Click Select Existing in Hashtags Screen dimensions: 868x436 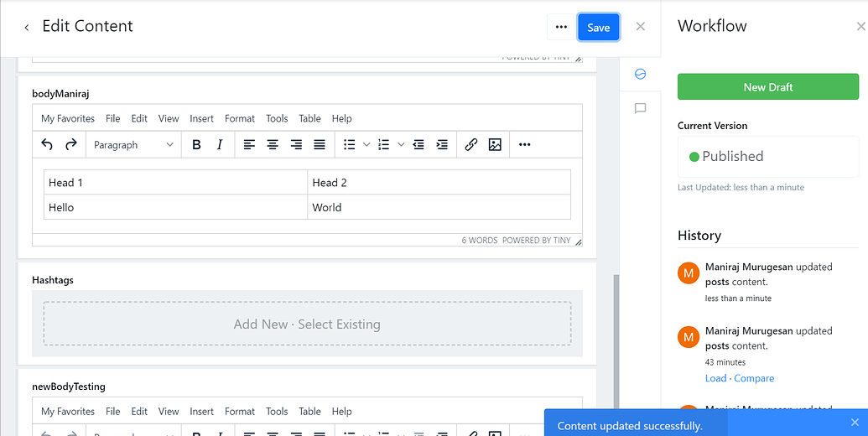point(339,324)
